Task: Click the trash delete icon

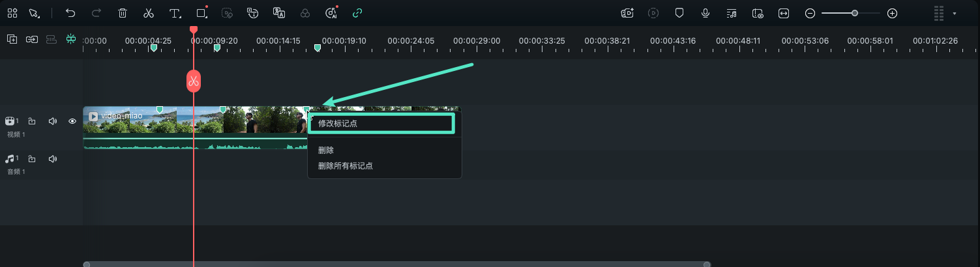Action: [123, 13]
